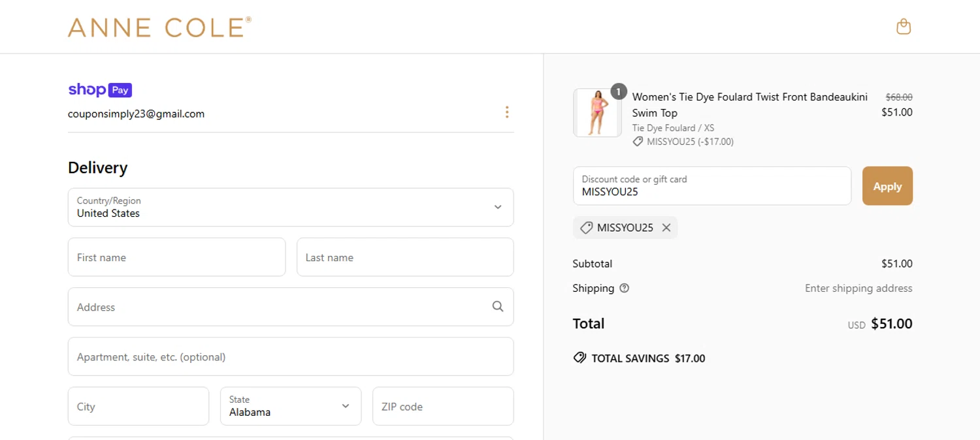Click the Enter shipping address text

858,288
